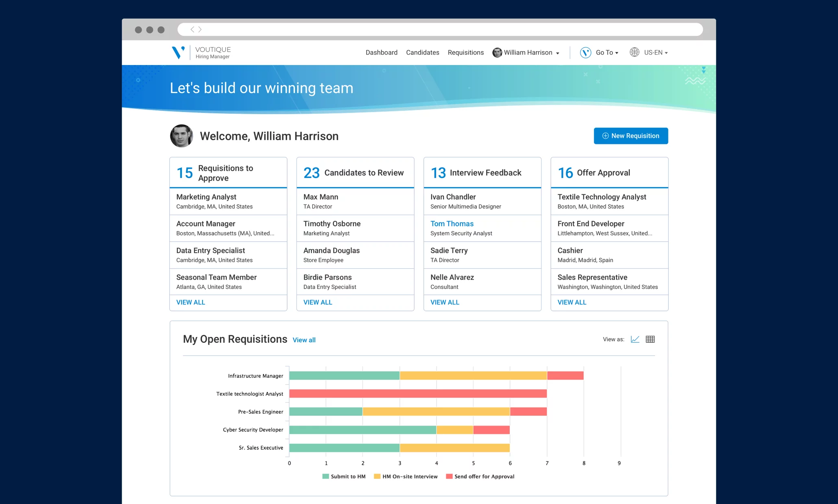The width and height of the screenshot is (838, 504).
Task: Open Tom Thomas's interview feedback
Action: 452,224
